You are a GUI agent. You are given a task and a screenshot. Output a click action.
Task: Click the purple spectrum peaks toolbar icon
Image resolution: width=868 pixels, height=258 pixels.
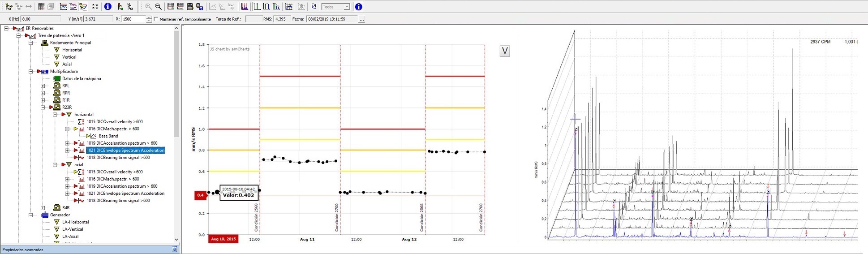pos(244,7)
